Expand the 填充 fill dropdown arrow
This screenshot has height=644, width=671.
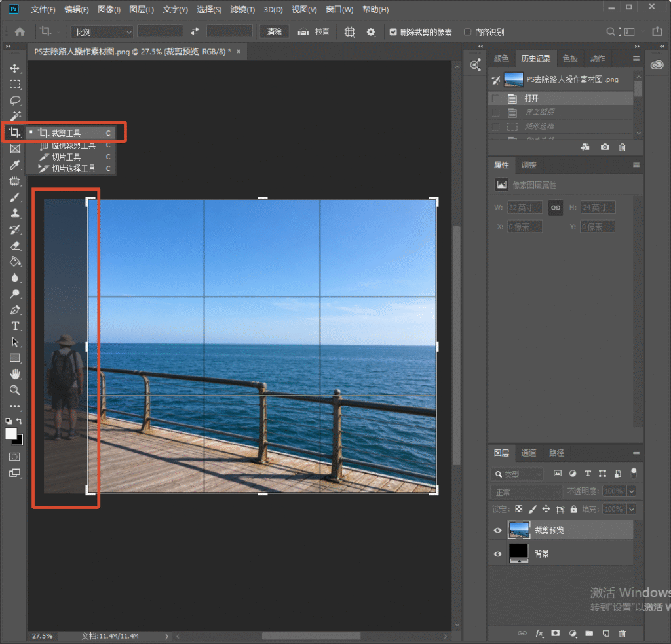(632, 509)
